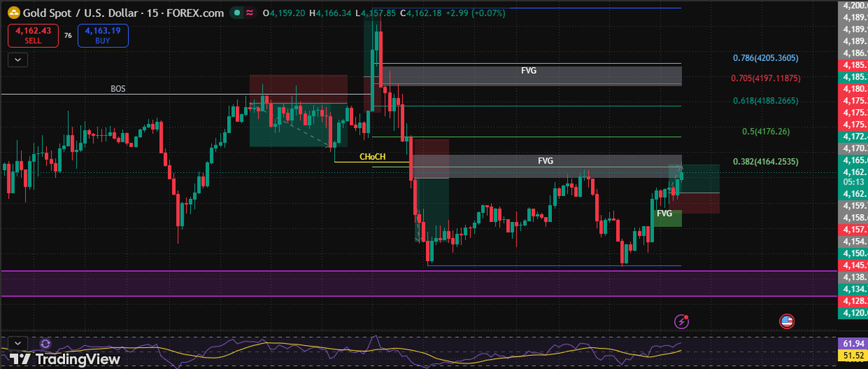Click the 0.786(4205.3605) Fibonacci level label

click(x=765, y=58)
